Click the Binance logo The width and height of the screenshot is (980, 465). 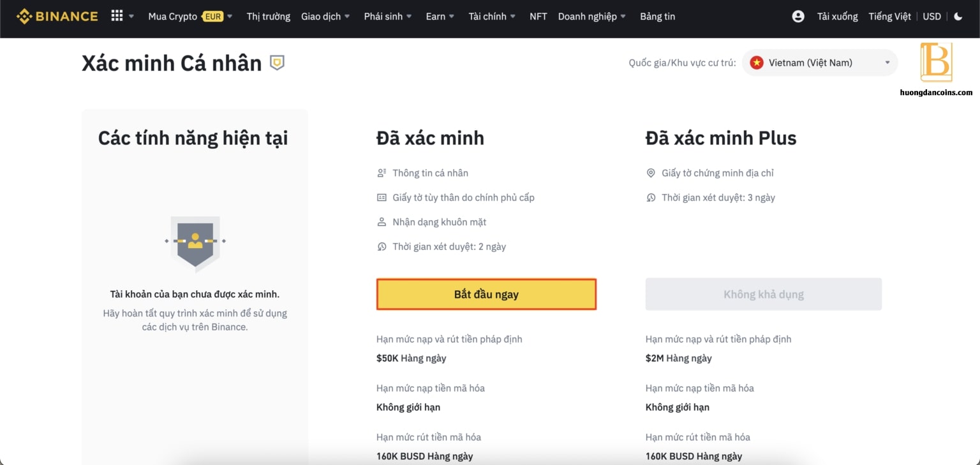pos(57,16)
